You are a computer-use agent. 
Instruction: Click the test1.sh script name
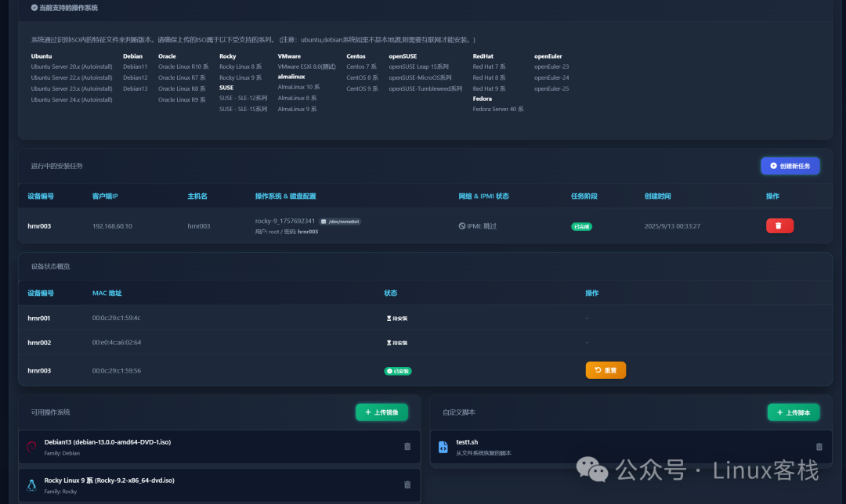[467, 442]
